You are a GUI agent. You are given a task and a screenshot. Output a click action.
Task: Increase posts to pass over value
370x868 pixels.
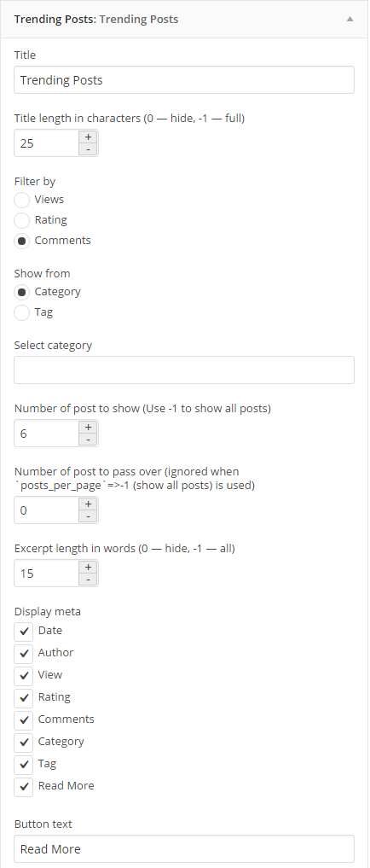(x=88, y=504)
